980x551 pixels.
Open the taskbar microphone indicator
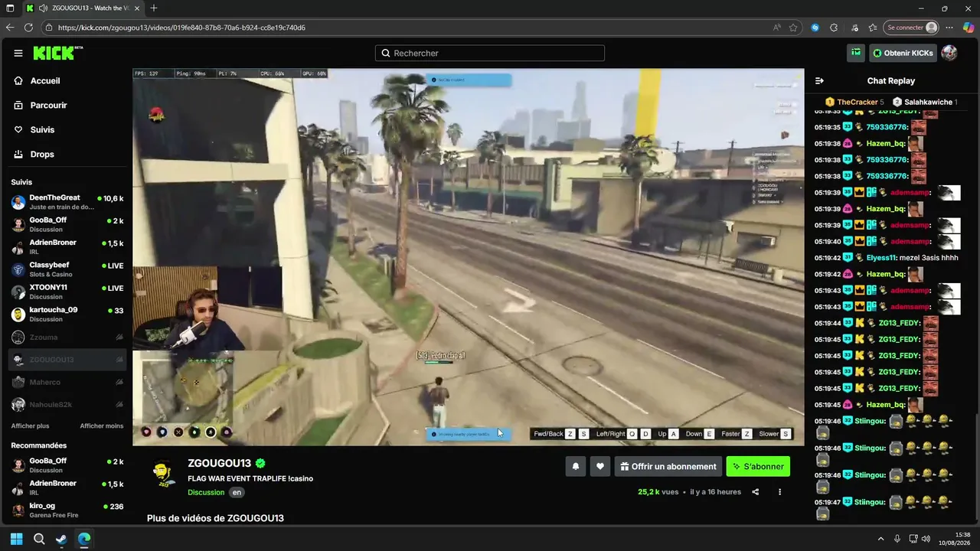[x=897, y=539]
